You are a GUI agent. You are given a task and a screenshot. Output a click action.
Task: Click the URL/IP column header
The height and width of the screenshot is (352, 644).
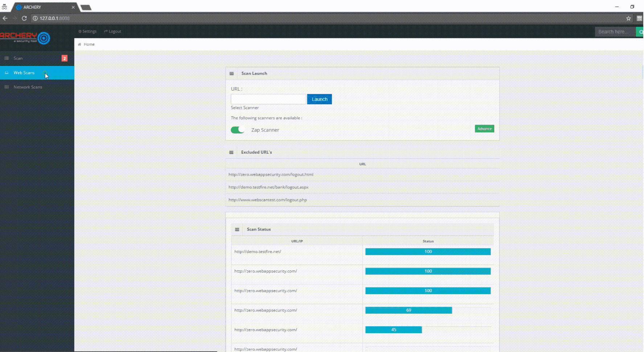click(x=297, y=241)
